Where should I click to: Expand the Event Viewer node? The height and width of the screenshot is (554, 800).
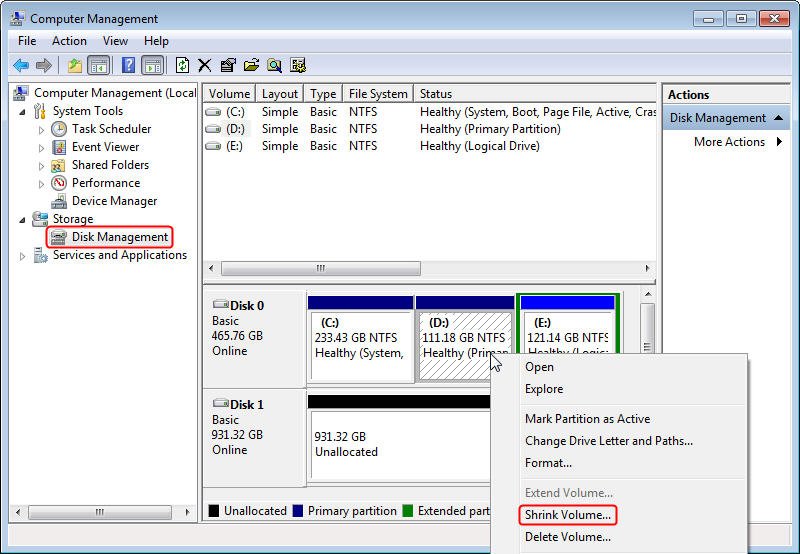click(x=41, y=148)
